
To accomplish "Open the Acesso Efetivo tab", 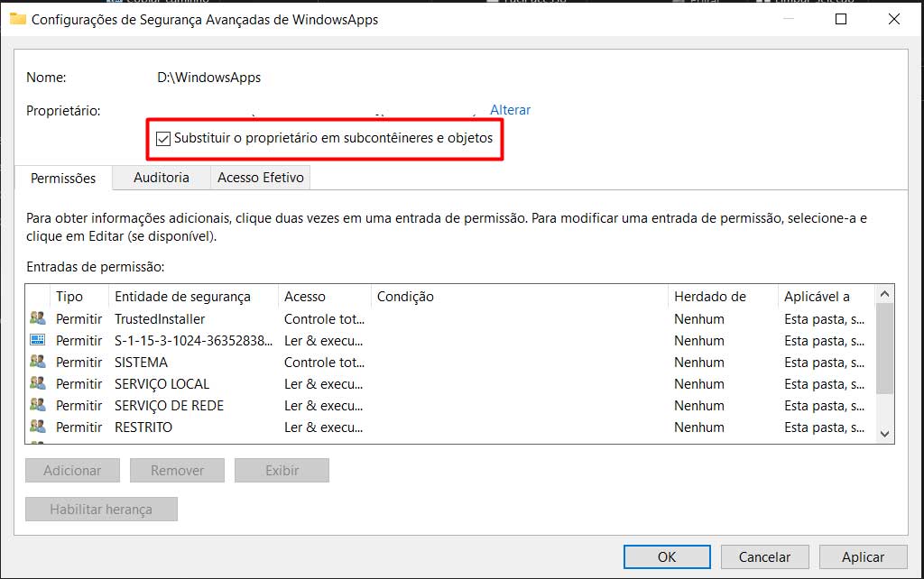I will pos(261,178).
